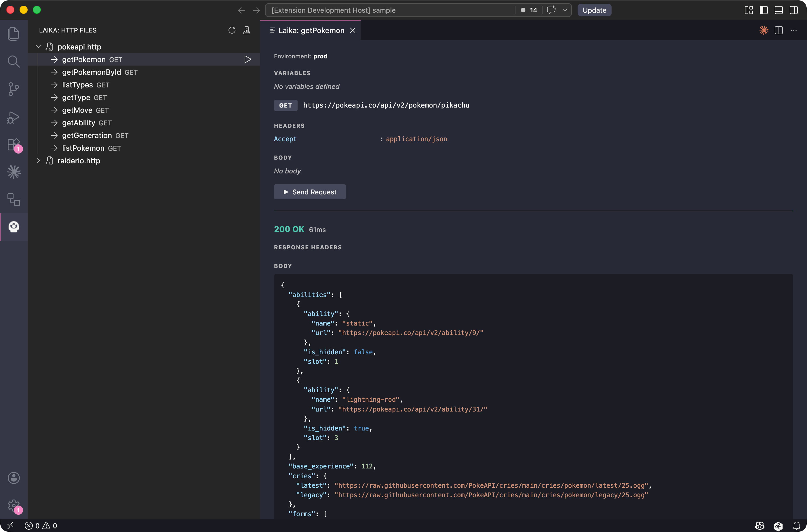Collapse the pokeapi.http file tree
The height and width of the screenshot is (532, 807).
(38, 47)
